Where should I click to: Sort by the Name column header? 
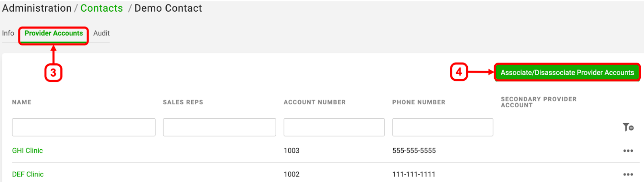pyautogui.click(x=22, y=102)
